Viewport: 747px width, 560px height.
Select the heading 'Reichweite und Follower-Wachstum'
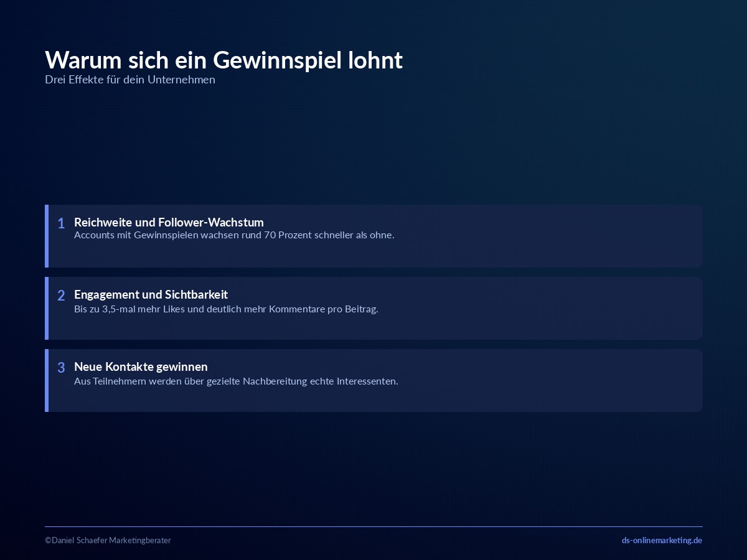point(169,222)
